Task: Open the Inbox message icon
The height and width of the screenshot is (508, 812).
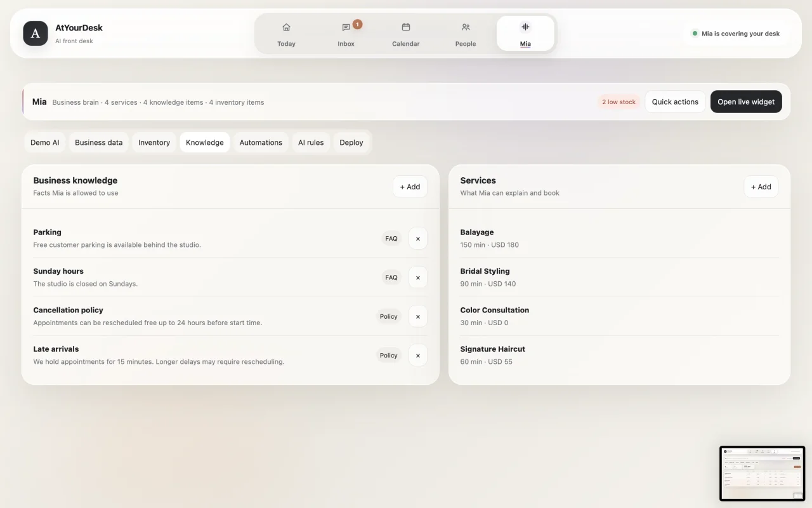Action: [346, 27]
